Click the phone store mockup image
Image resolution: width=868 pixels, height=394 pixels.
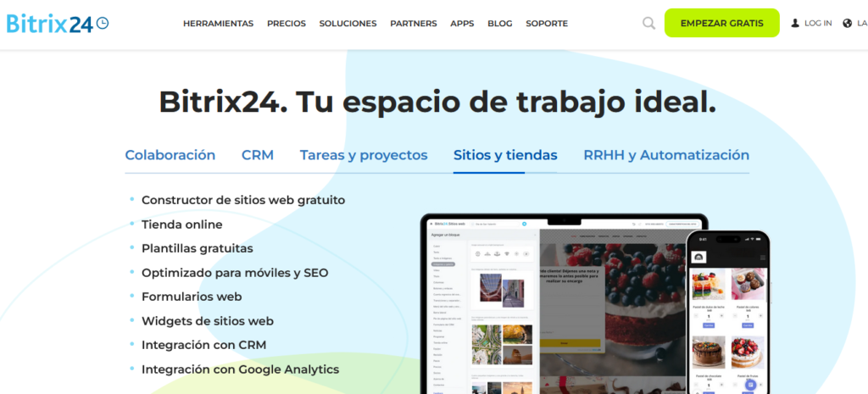point(728,313)
